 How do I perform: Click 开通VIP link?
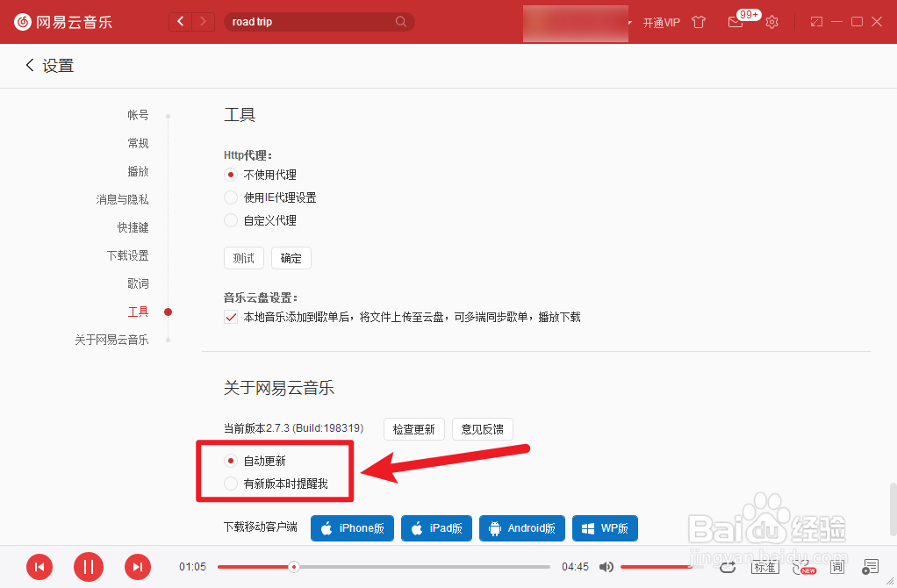tap(661, 23)
